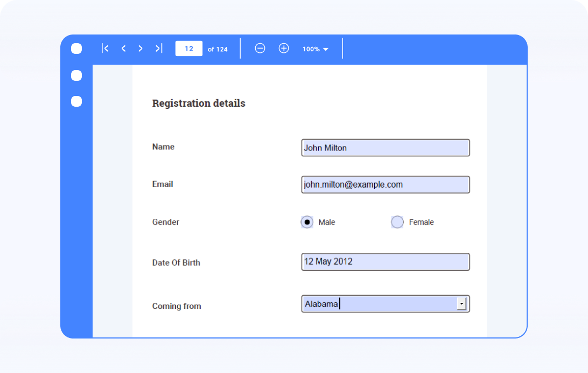Click the Registration details heading
The height and width of the screenshot is (373, 588).
pyautogui.click(x=198, y=103)
